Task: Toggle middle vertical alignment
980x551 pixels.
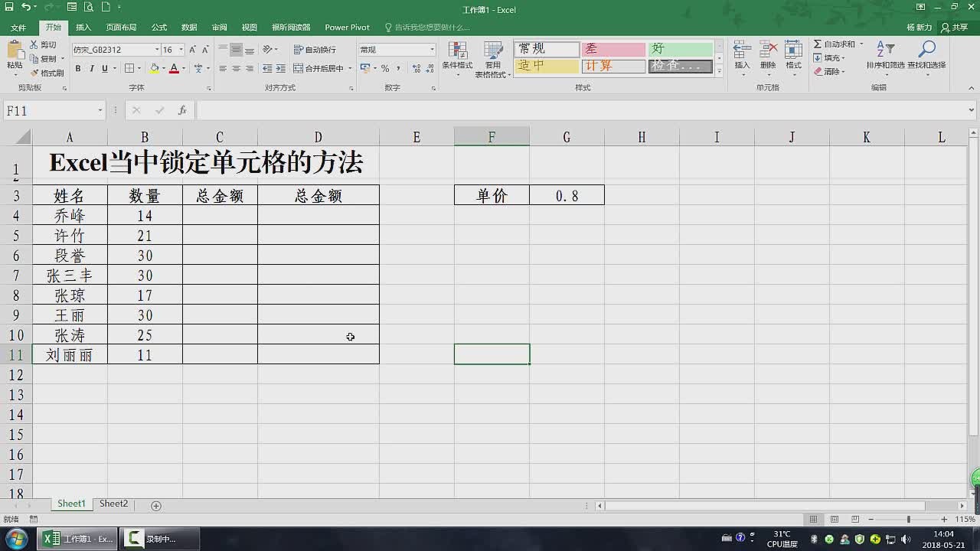Action: [x=237, y=50]
